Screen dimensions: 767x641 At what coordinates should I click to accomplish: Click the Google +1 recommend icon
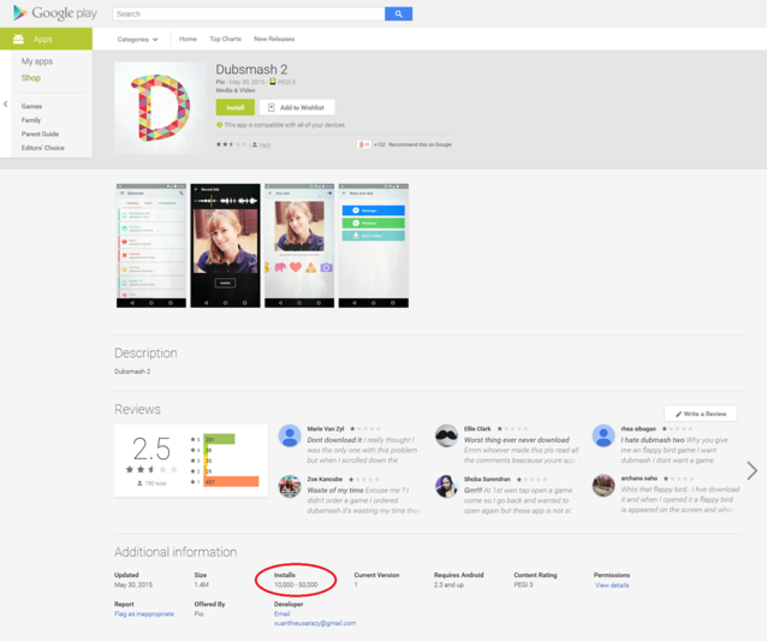364,144
